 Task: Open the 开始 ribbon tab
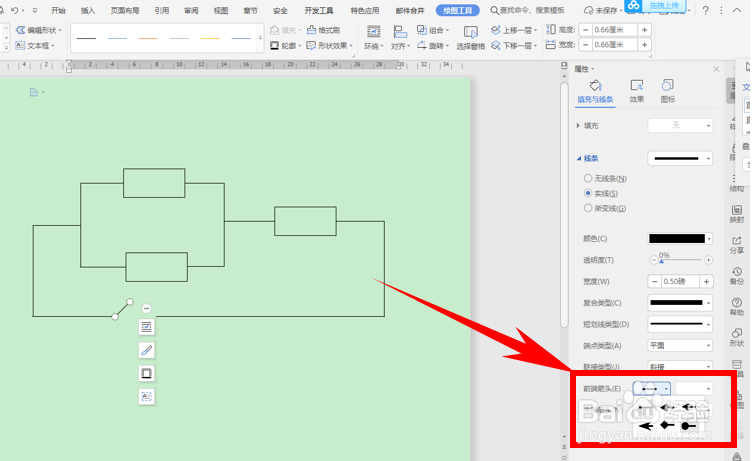[x=58, y=10]
